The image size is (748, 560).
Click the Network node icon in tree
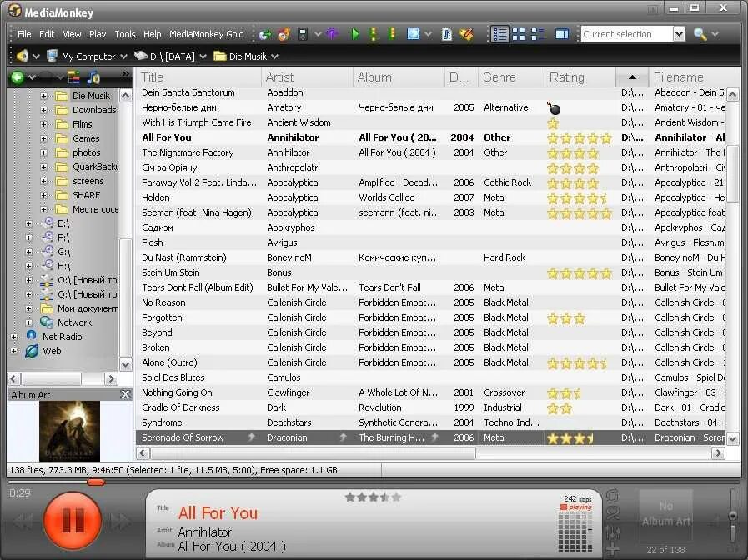46,322
